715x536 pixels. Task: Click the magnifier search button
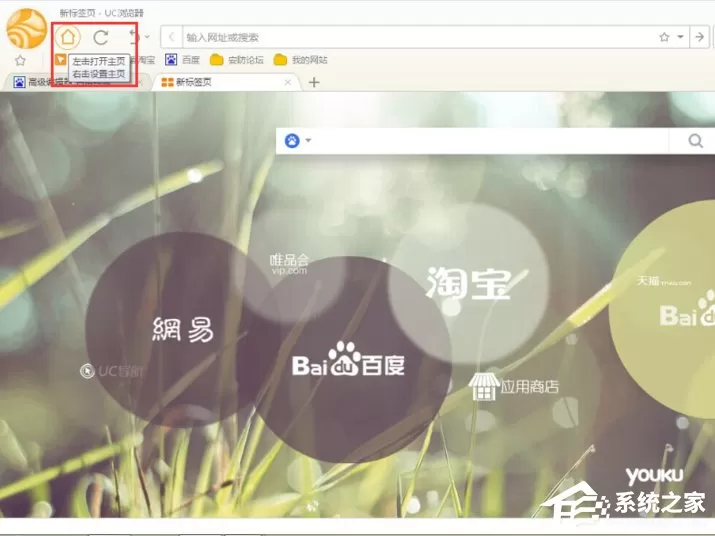(695, 141)
